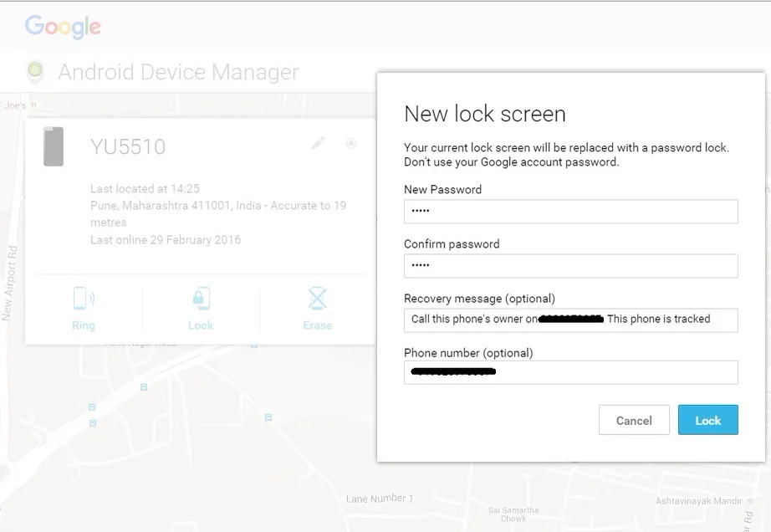Focus the New Password field
This screenshot has height=532, width=771.
570,212
